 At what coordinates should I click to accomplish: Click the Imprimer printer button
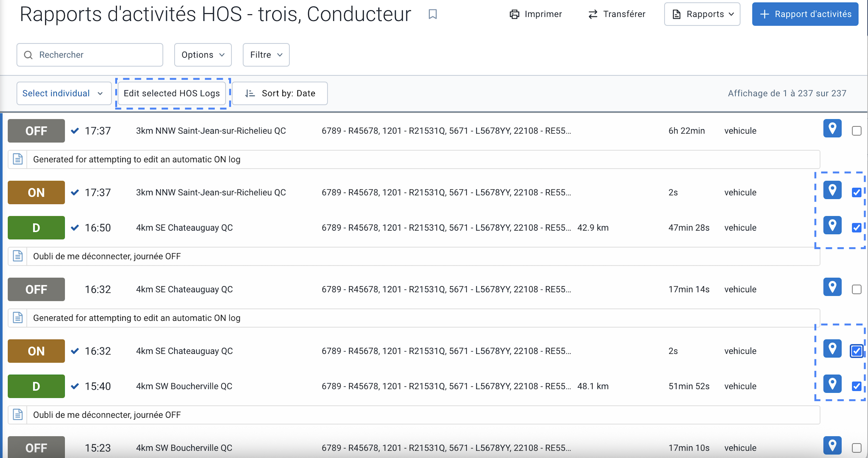point(535,14)
